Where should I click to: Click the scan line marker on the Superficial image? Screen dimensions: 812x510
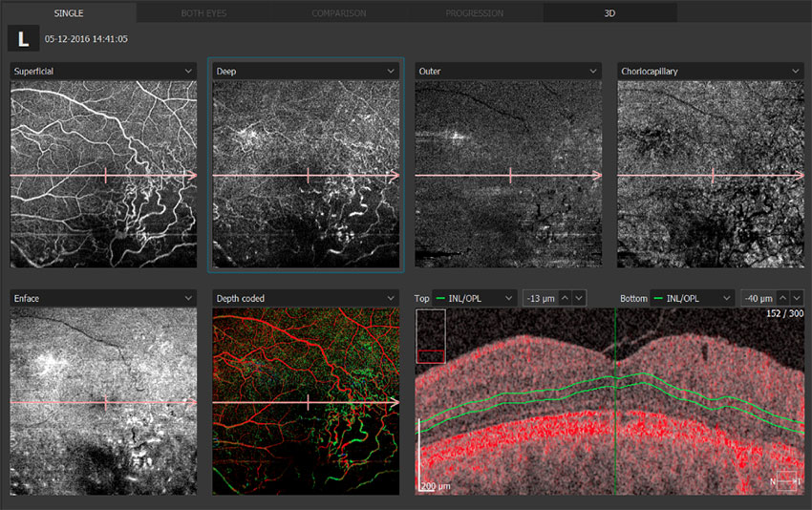coord(106,176)
